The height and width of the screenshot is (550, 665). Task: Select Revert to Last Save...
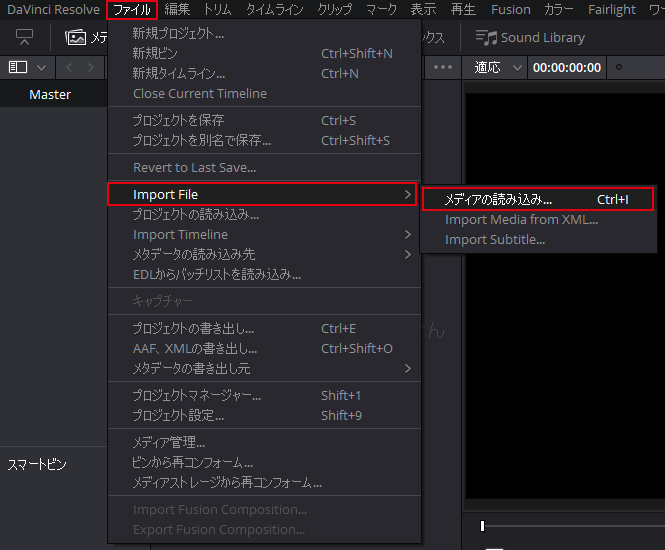point(265,168)
